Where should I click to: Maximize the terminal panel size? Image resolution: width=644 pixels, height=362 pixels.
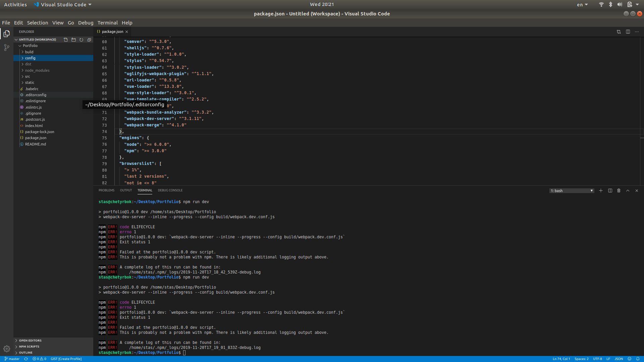pos(628,191)
